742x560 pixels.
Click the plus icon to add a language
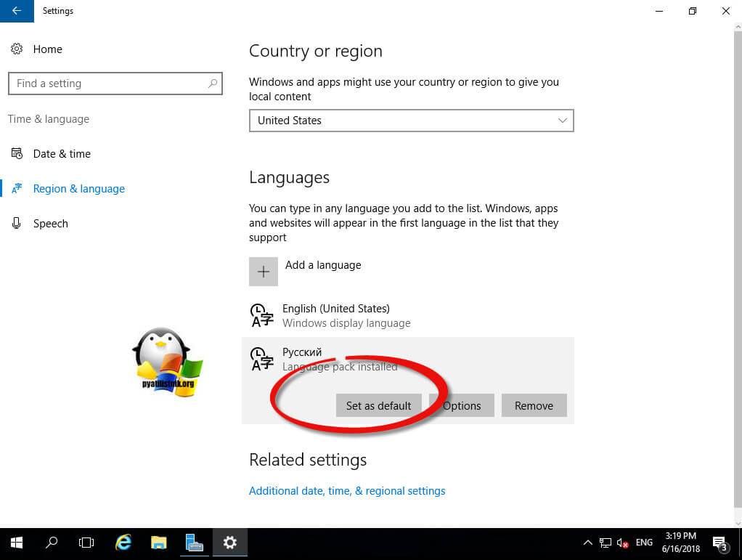pos(264,272)
